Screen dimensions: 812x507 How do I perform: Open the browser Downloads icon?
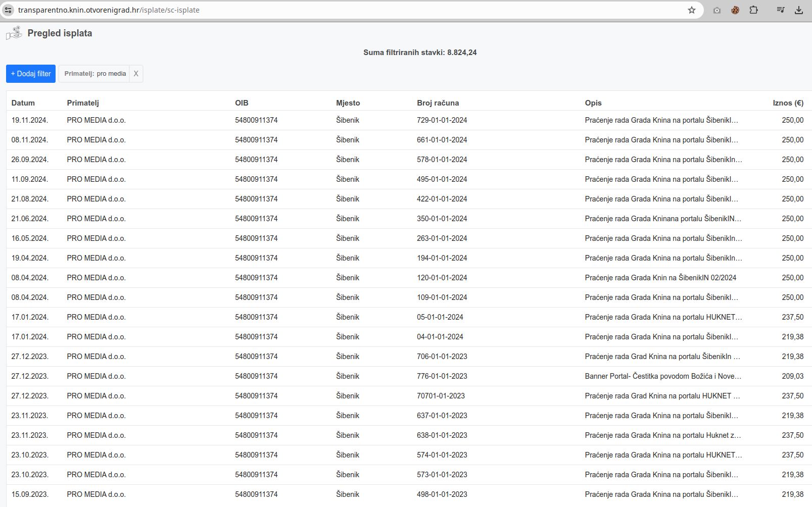(x=799, y=10)
